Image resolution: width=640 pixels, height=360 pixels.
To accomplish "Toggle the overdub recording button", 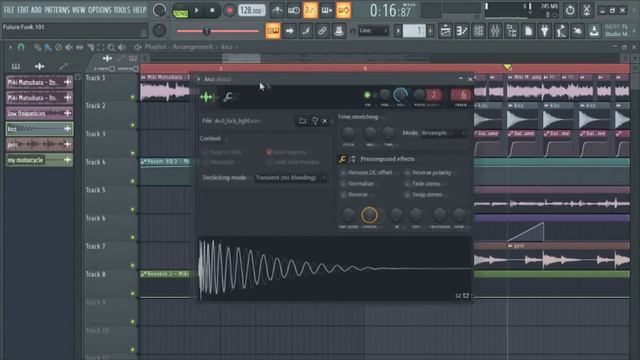I will click(327, 11).
